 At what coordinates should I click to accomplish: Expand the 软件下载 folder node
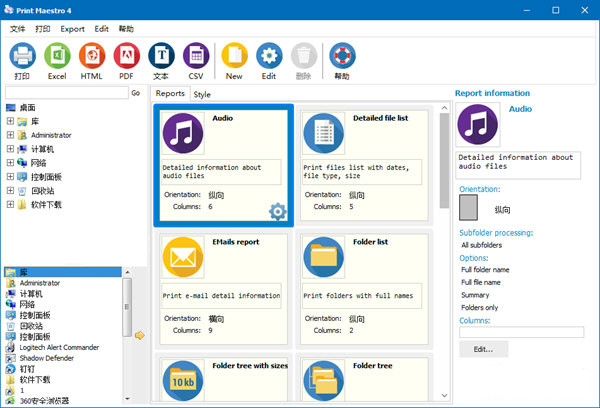pyautogui.click(x=10, y=205)
